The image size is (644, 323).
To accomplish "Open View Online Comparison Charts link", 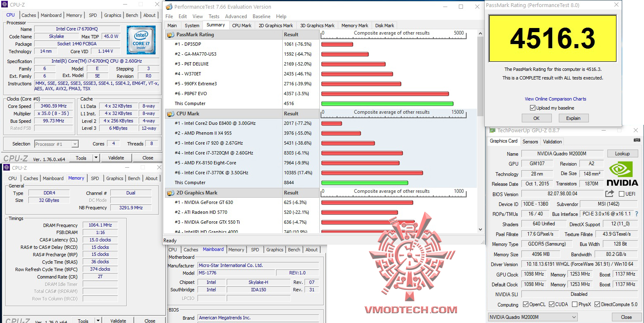I will [x=555, y=99].
